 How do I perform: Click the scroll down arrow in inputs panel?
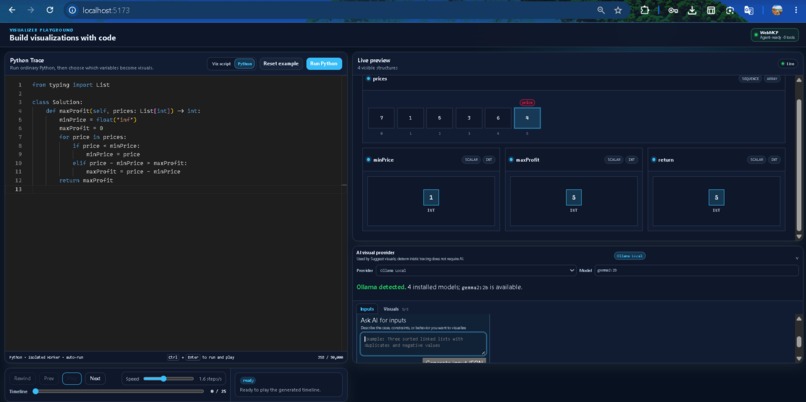799,358
